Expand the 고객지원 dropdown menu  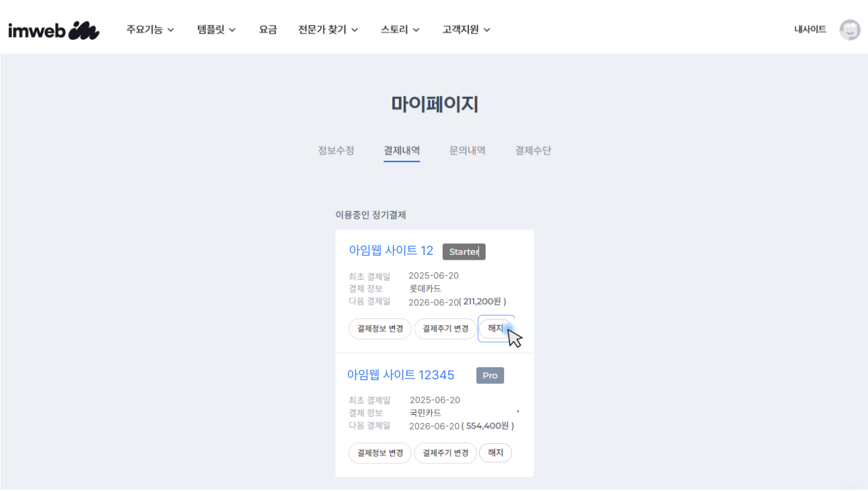point(466,30)
